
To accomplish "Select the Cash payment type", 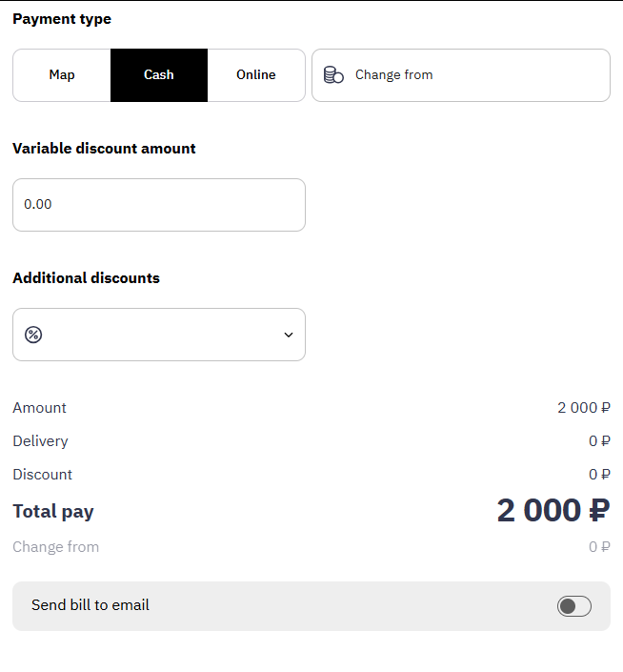I will pos(159,75).
